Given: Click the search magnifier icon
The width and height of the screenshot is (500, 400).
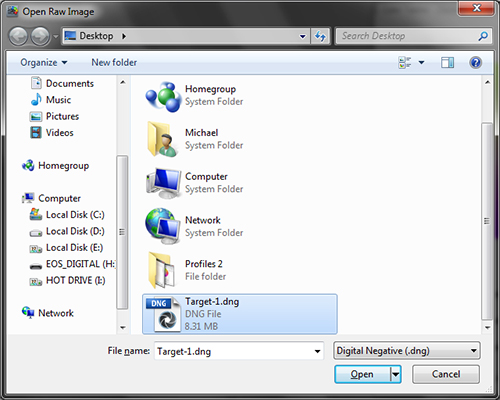Looking at the screenshot, I should click(x=483, y=36).
